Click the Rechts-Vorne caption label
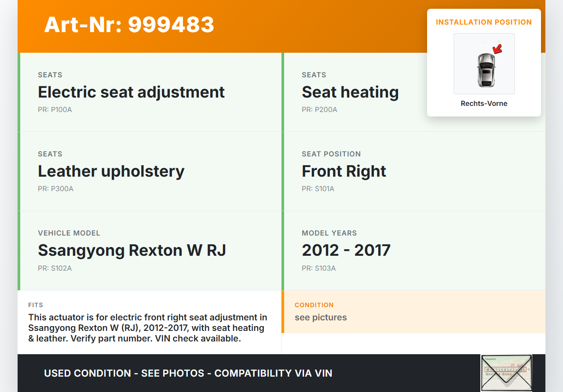 484,103
